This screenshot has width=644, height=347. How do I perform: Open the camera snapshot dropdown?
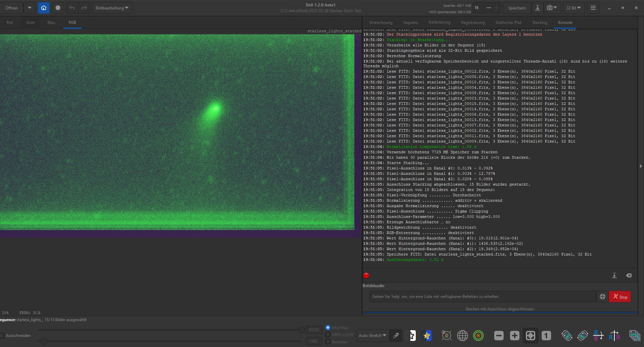552,8
